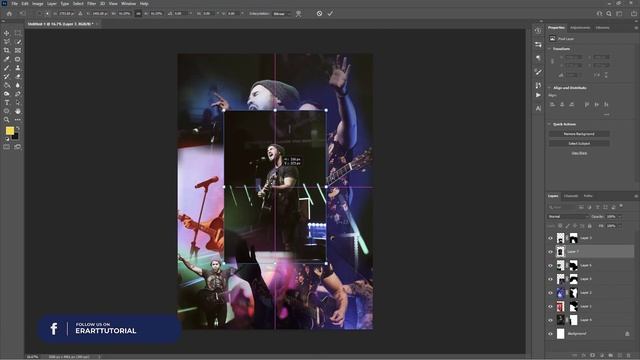Click the View More link
Image resolution: width=640 pixels, height=360 pixels.
click(579, 153)
